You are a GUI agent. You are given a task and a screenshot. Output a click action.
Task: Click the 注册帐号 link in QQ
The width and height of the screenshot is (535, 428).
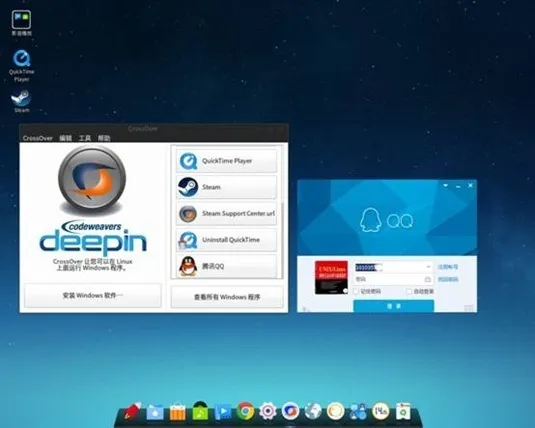tap(448, 267)
